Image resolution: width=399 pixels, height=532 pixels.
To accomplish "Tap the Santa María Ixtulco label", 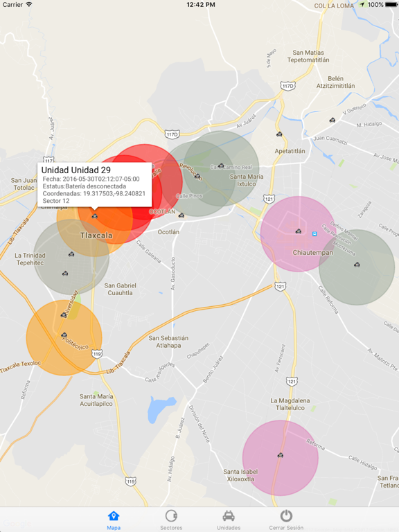I will click(x=247, y=180).
